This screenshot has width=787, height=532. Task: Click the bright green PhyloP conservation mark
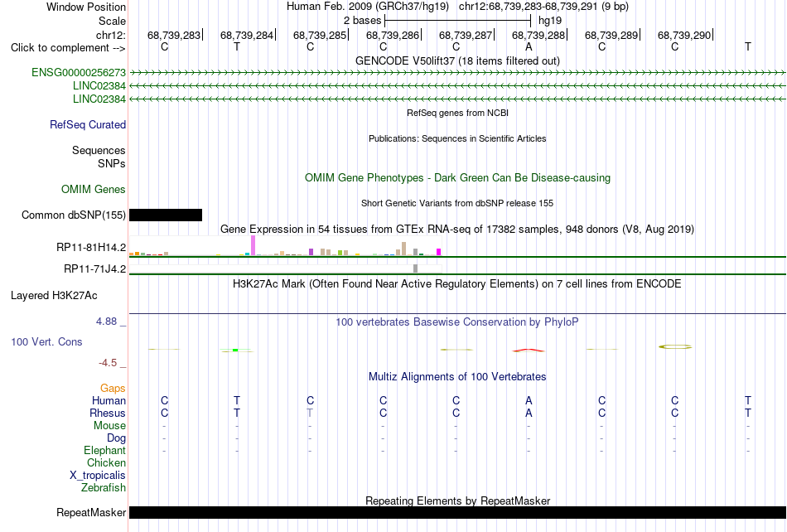click(x=235, y=350)
